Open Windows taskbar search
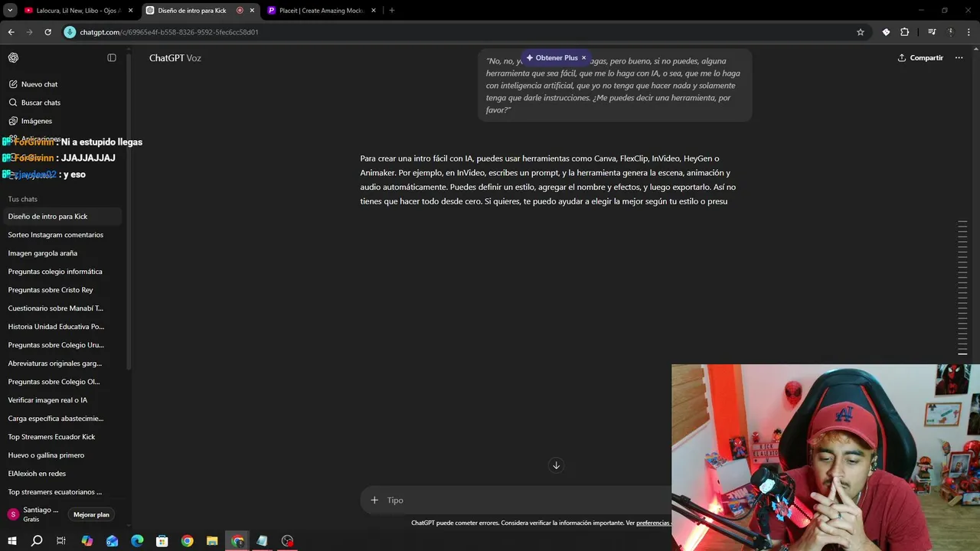Screen dimensions: 980x551 click(37, 541)
